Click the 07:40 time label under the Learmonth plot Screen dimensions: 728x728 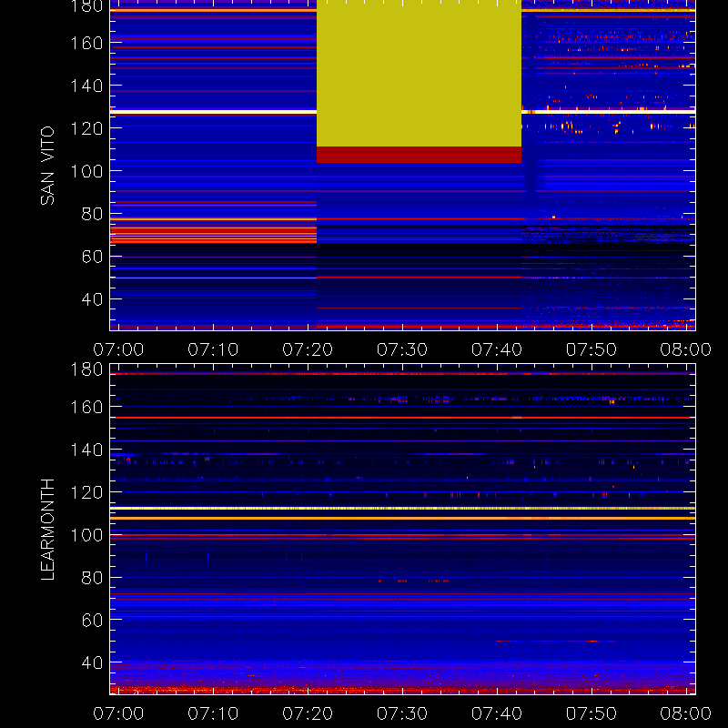click(497, 713)
